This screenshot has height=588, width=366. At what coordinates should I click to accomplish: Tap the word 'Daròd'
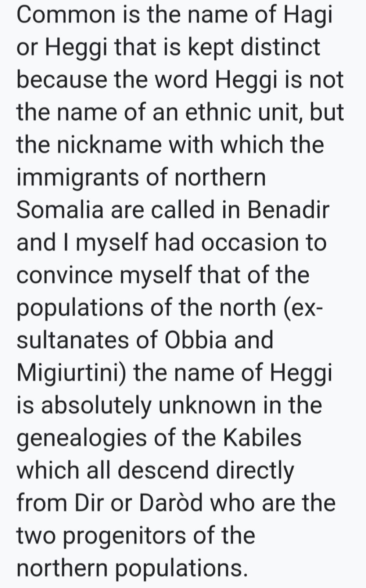[171, 503]
